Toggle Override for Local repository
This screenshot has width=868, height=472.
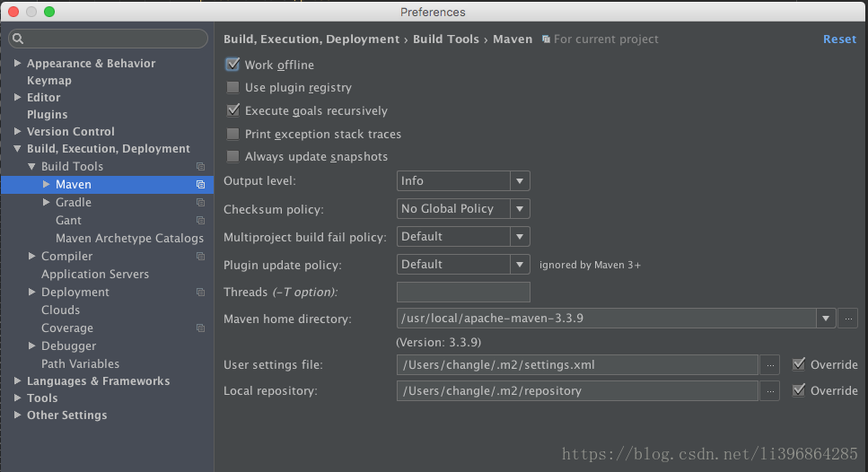pos(798,390)
